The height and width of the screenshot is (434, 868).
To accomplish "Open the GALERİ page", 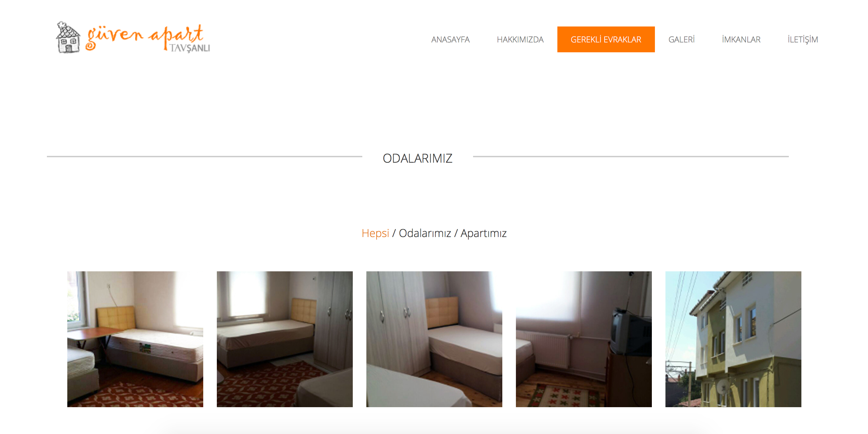I will pos(681,39).
